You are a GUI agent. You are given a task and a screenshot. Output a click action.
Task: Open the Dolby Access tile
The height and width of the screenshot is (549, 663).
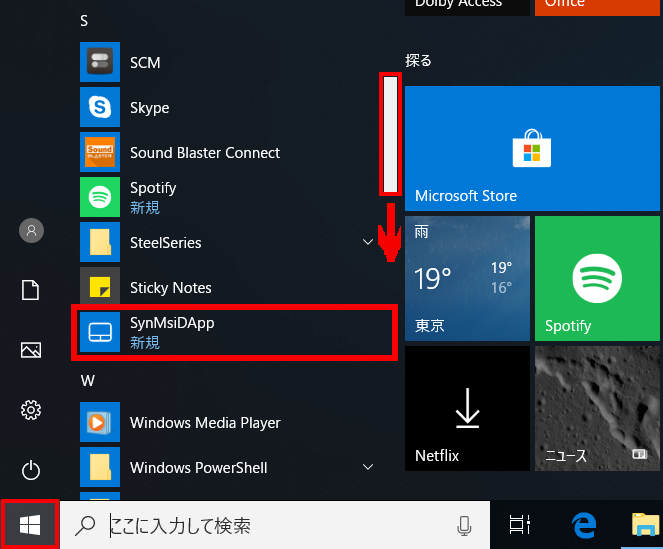(467, 8)
